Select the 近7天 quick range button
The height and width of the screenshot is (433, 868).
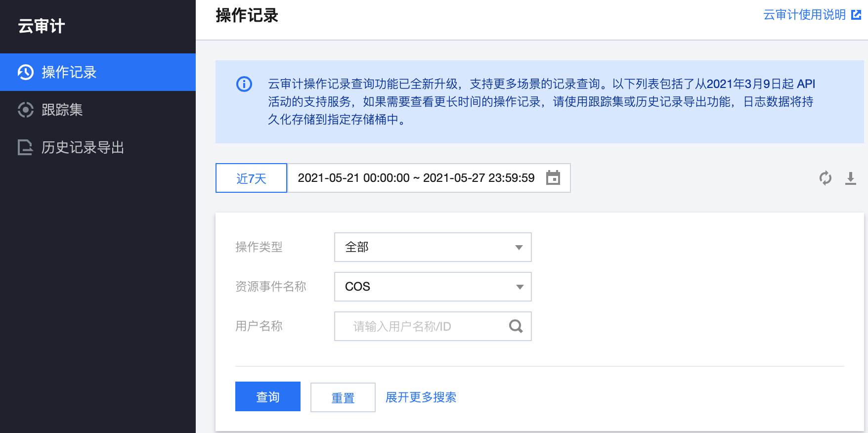[251, 178]
